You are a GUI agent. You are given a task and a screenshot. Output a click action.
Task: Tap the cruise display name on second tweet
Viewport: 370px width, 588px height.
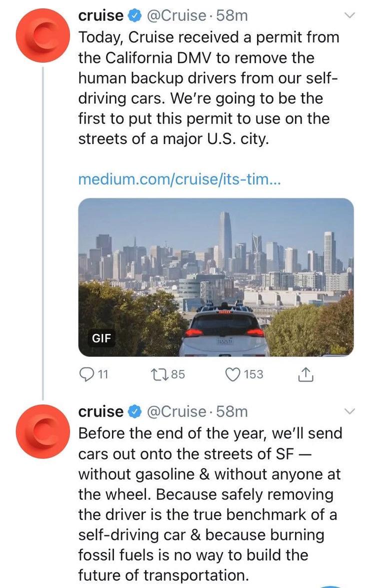point(100,411)
